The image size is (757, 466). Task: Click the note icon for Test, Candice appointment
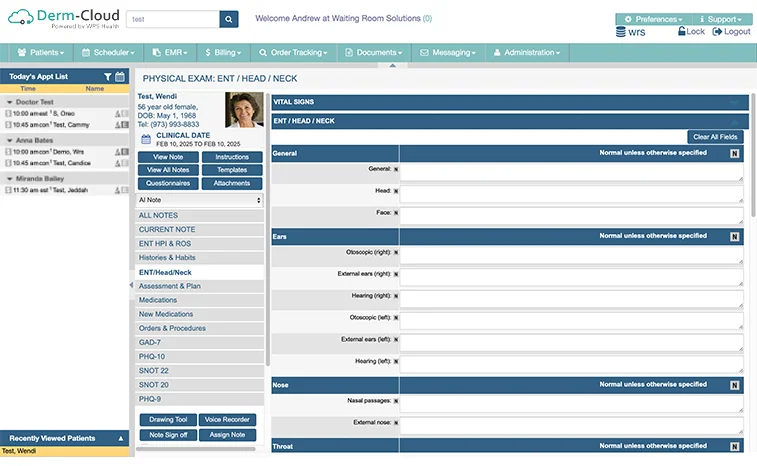(x=125, y=163)
